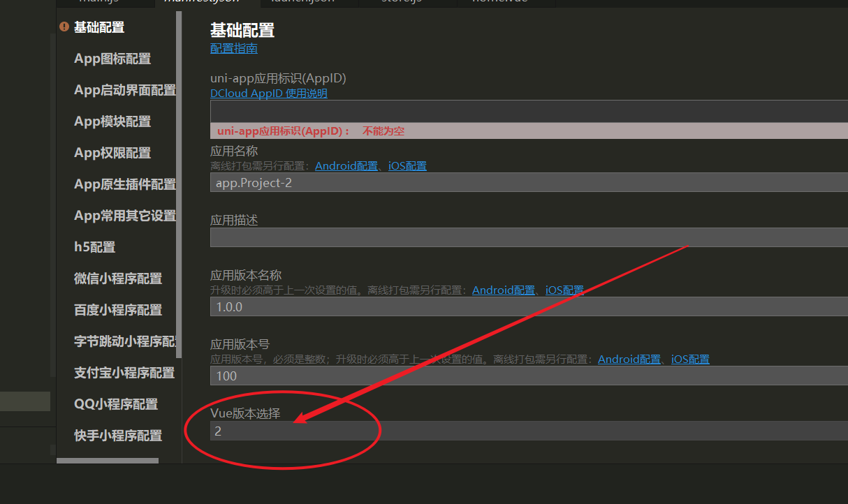Open the Vue版本选择 dropdown showing 2
The image size is (848, 504).
tap(529, 431)
